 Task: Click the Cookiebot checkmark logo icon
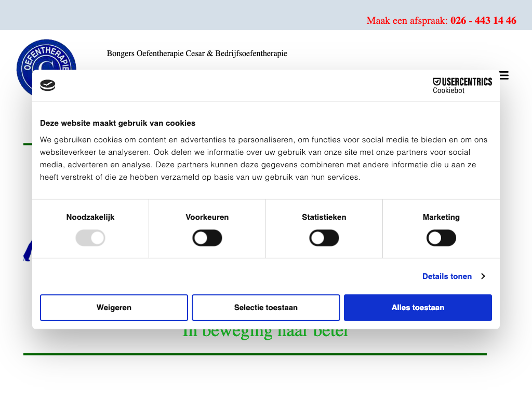click(x=47, y=86)
